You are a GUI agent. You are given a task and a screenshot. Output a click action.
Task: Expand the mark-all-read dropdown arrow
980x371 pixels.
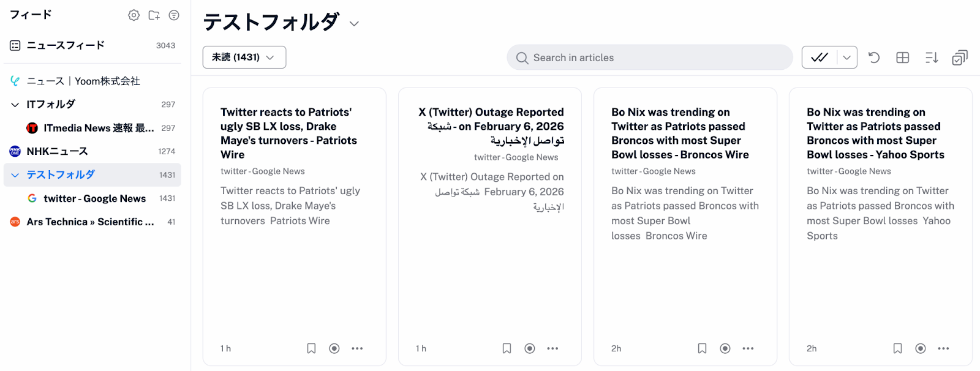coord(846,58)
